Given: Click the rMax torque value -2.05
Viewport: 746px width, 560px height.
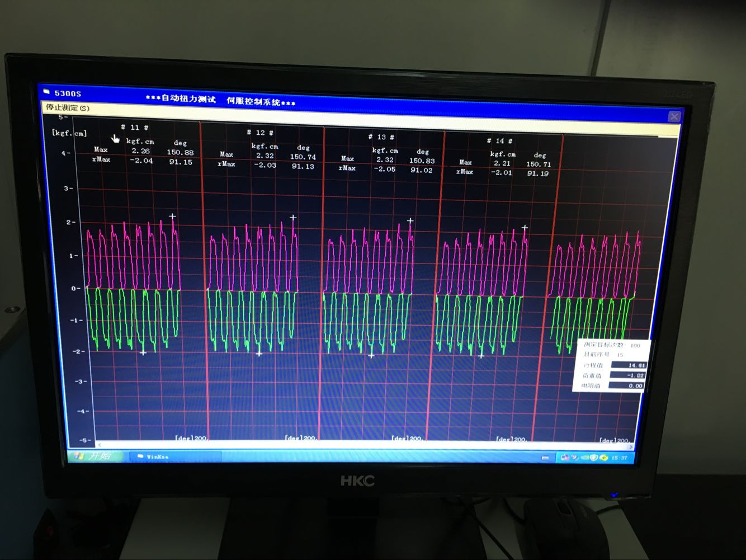Looking at the screenshot, I should pos(385,169).
